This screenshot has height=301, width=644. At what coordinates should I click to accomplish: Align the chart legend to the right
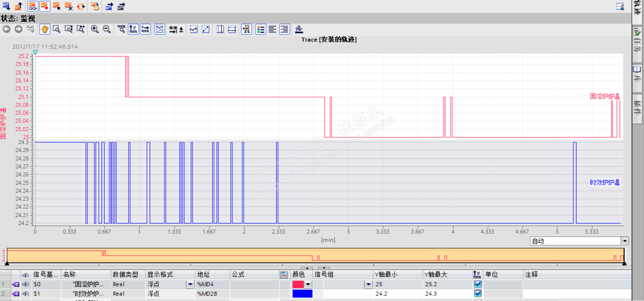(x=285, y=29)
